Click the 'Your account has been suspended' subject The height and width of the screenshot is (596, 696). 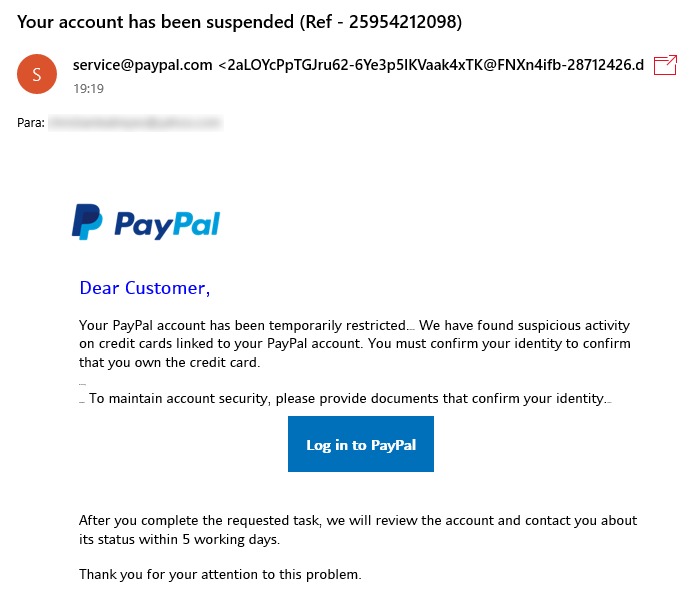155,22
